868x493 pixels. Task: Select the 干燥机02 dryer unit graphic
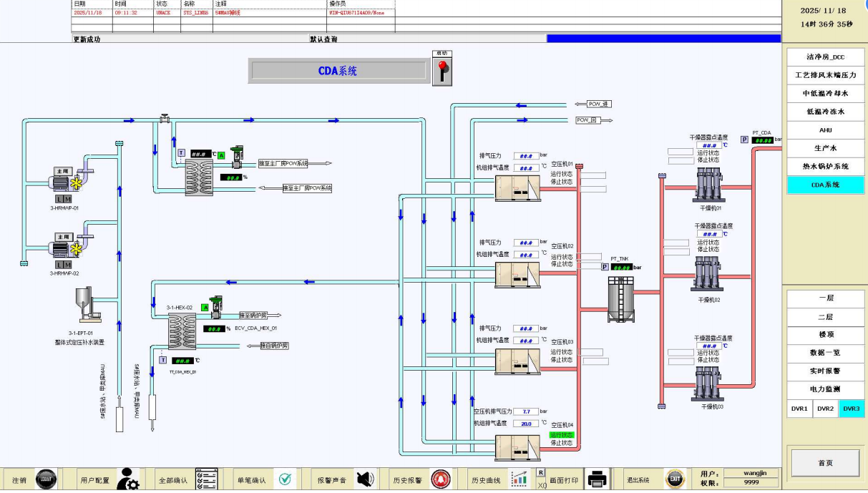(x=707, y=274)
